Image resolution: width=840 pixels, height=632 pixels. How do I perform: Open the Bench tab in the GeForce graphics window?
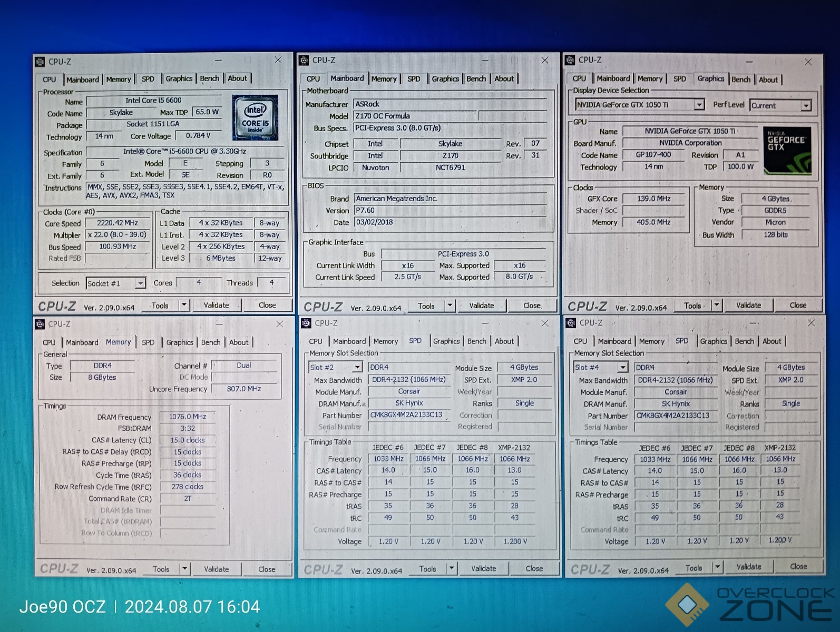[741, 79]
